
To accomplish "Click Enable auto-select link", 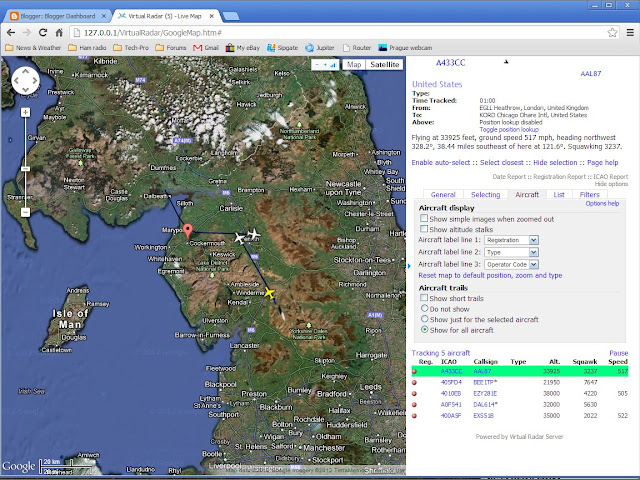I will point(440,162).
